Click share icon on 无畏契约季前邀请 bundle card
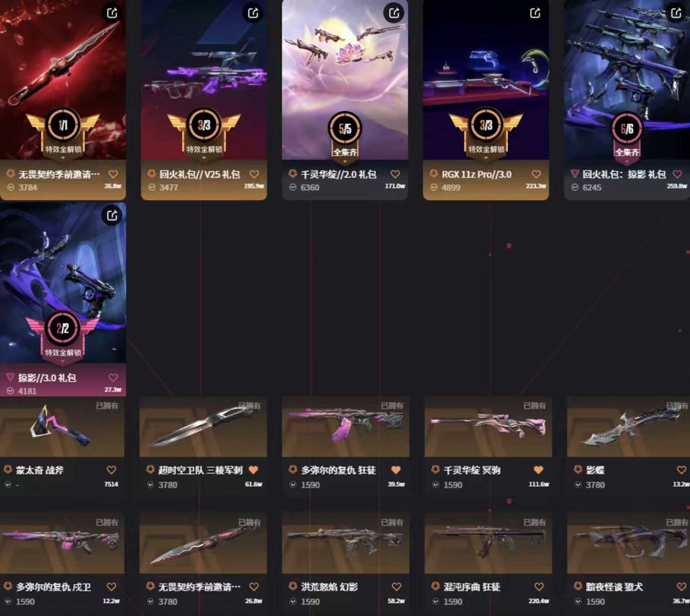 112,13
